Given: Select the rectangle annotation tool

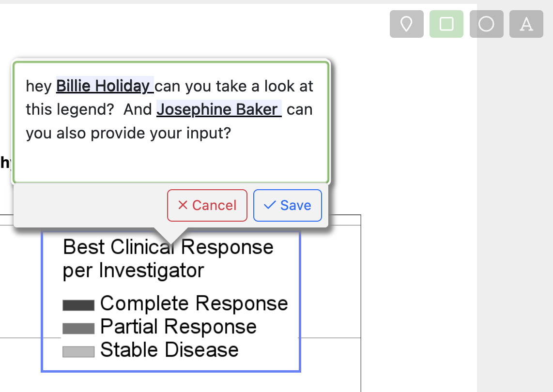Looking at the screenshot, I should tap(446, 24).
